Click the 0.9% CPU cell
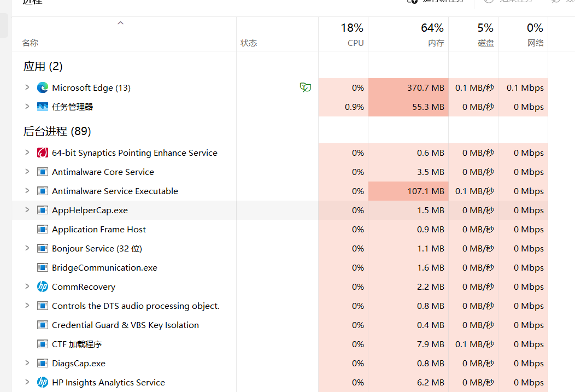Screen dimensions: 575x392 coord(343,107)
